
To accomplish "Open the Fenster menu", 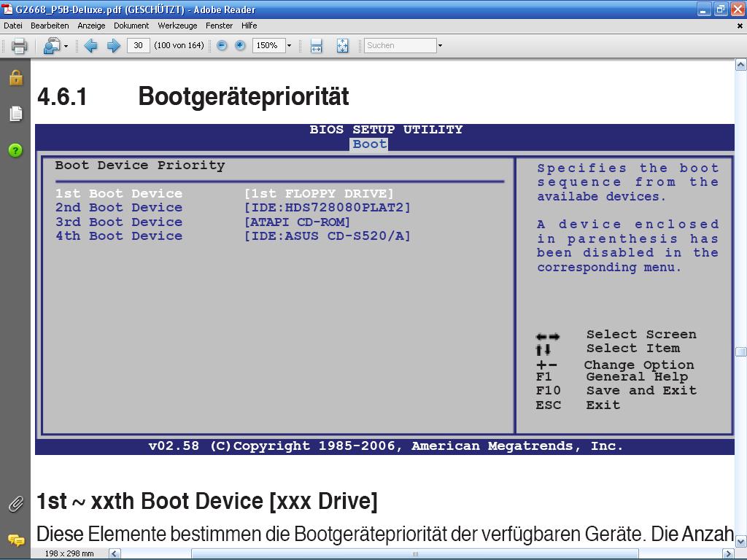I will (219, 26).
